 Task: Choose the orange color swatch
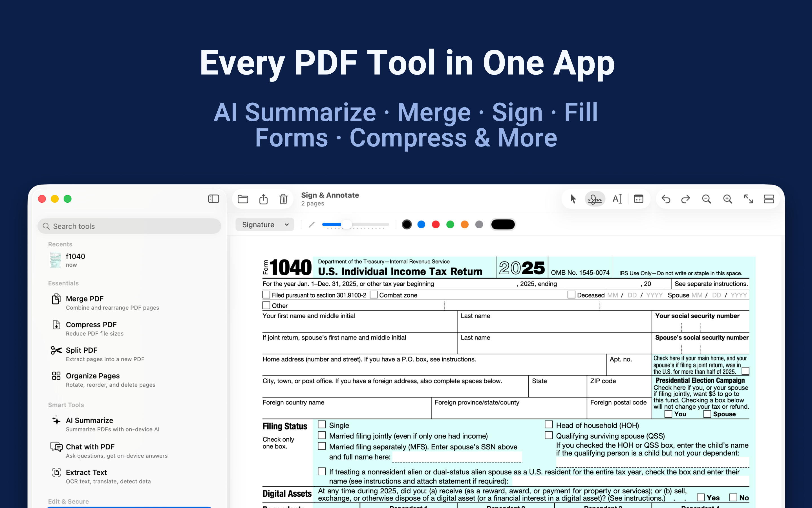coord(464,224)
